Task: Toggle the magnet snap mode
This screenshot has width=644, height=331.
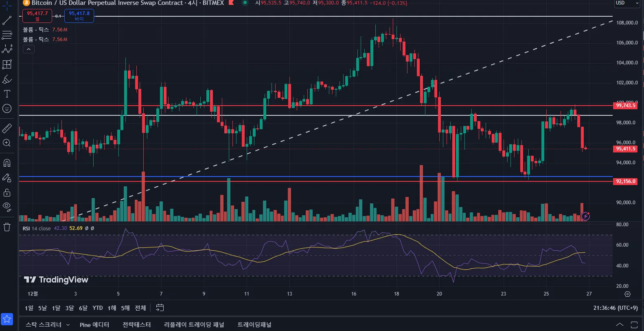Action: click(7, 163)
